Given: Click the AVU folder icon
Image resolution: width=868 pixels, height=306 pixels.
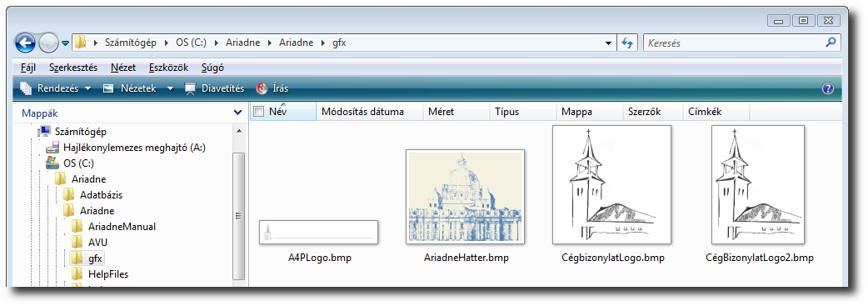Looking at the screenshot, I should [x=77, y=242].
